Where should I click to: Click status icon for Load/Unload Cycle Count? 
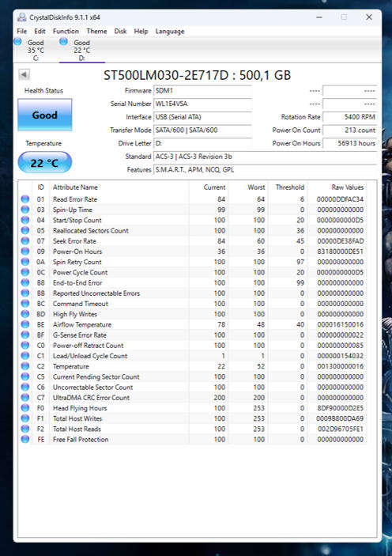(24, 356)
